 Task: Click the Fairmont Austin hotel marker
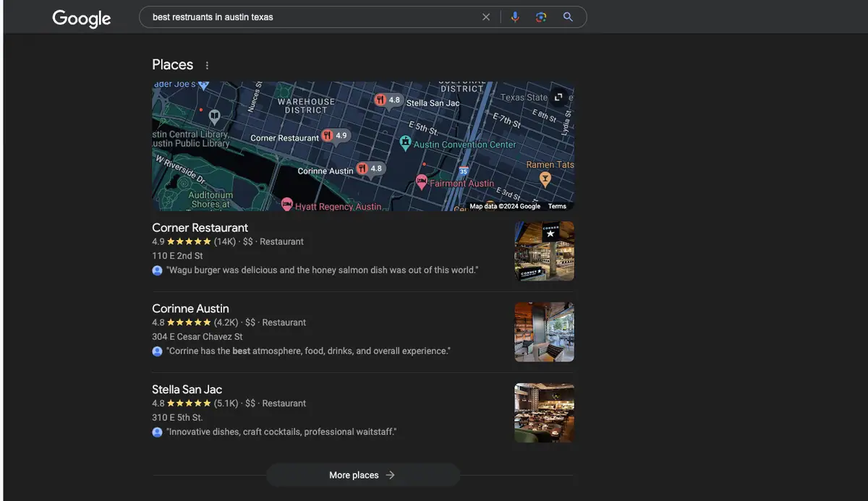[x=422, y=182]
